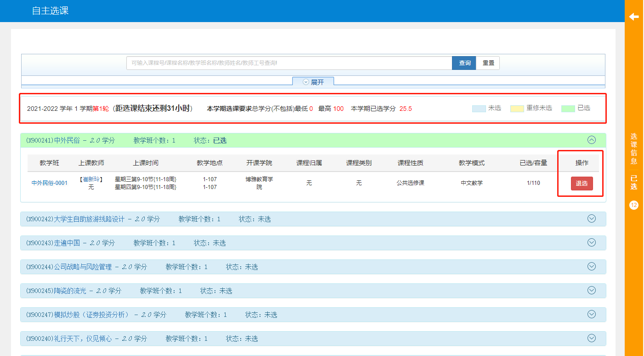The width and height of the screenshot is (644, 356).
Task: Expand the 大学生自助旅游线路设计 course chevron
Action: (x=592, y=219)
